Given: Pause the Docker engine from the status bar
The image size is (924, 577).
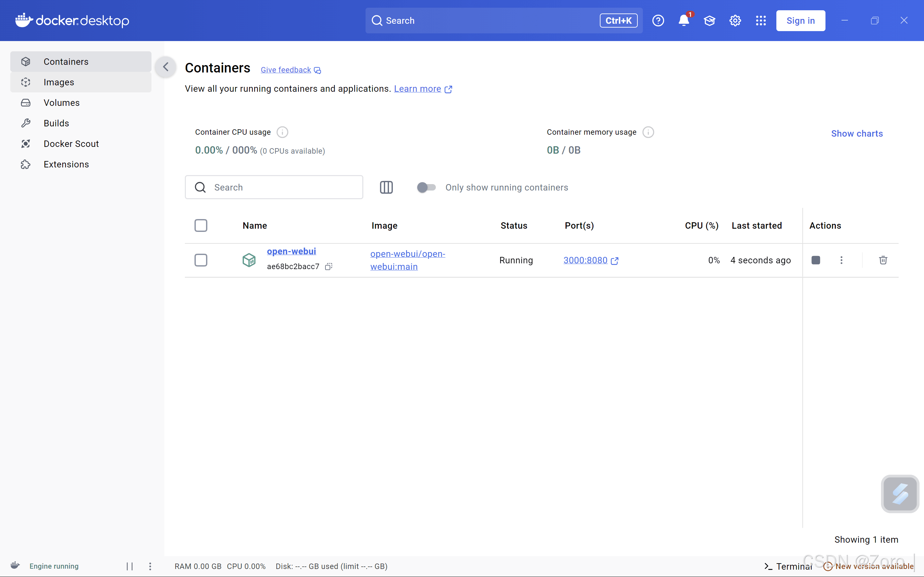Looking at the screenshot, I should 129,566.
